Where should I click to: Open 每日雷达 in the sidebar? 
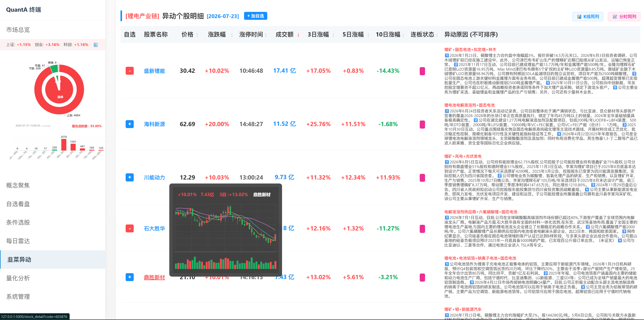click(x=52, y=241)
